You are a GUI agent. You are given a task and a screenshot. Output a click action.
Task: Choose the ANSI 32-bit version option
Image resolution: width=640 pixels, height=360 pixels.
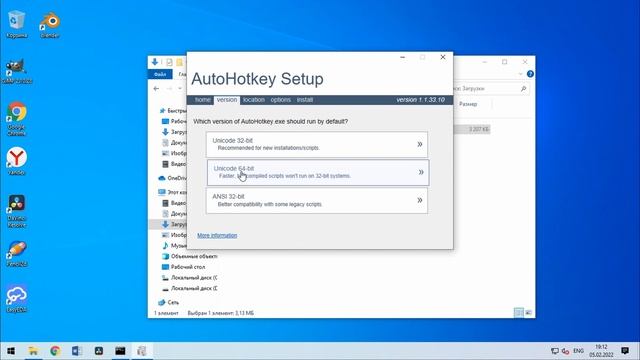317,200
